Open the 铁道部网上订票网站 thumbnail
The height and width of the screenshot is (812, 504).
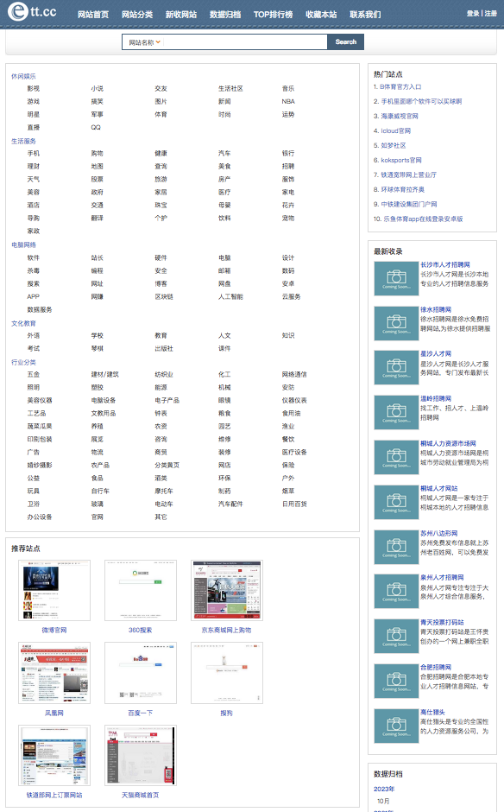[x=54, y=756]
